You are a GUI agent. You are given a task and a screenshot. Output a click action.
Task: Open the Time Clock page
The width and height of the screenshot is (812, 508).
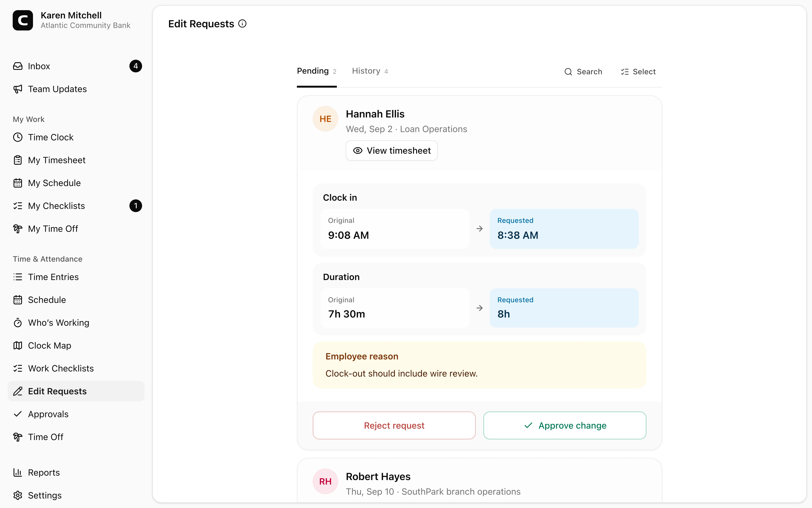pos(76,137)
